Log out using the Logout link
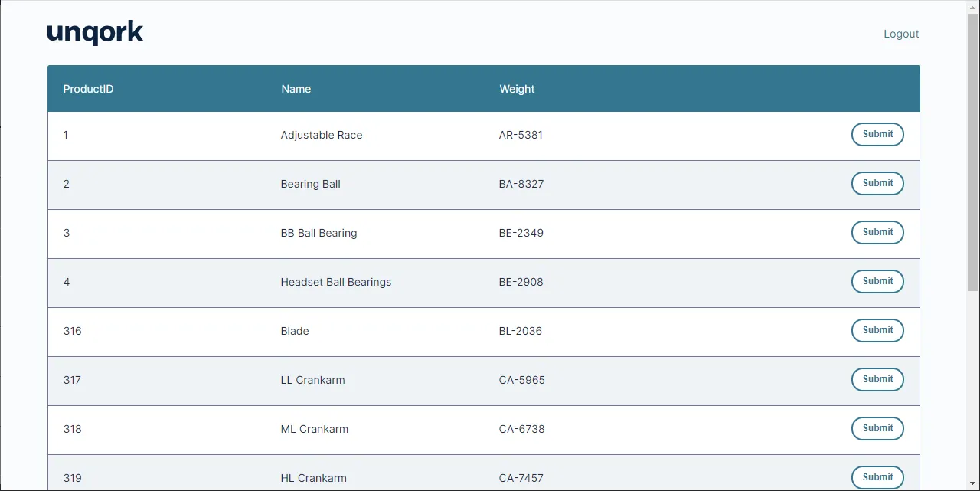This screenshot has height=491, width=980. coord(900,34)
